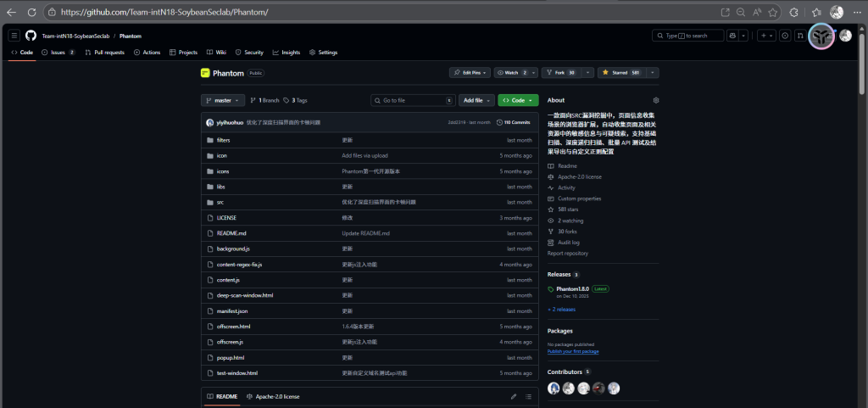Image resolution: width=868 pixels, height=408 pixels.
Task: Toggle the Starred button for the repository
Action: 623,73
